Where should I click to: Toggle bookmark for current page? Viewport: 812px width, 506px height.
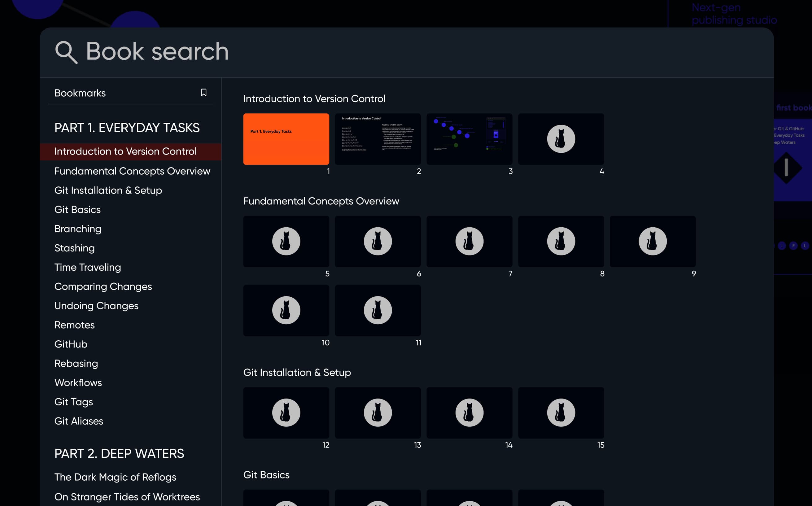point(204,93)
